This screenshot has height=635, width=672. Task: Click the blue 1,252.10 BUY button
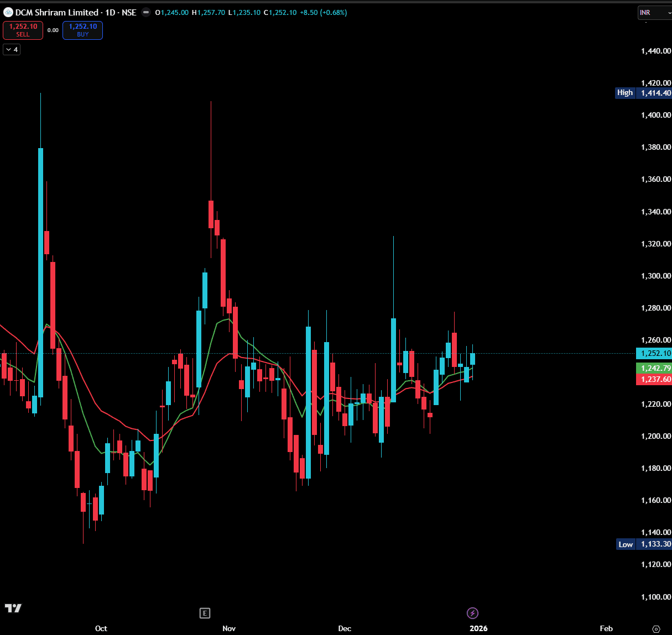(82, 30)
